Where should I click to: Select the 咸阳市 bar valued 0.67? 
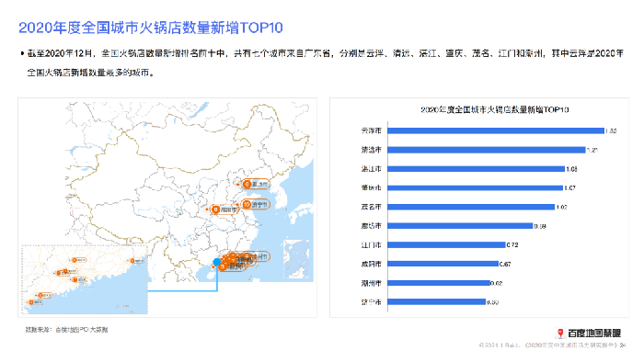click(443, 264)
